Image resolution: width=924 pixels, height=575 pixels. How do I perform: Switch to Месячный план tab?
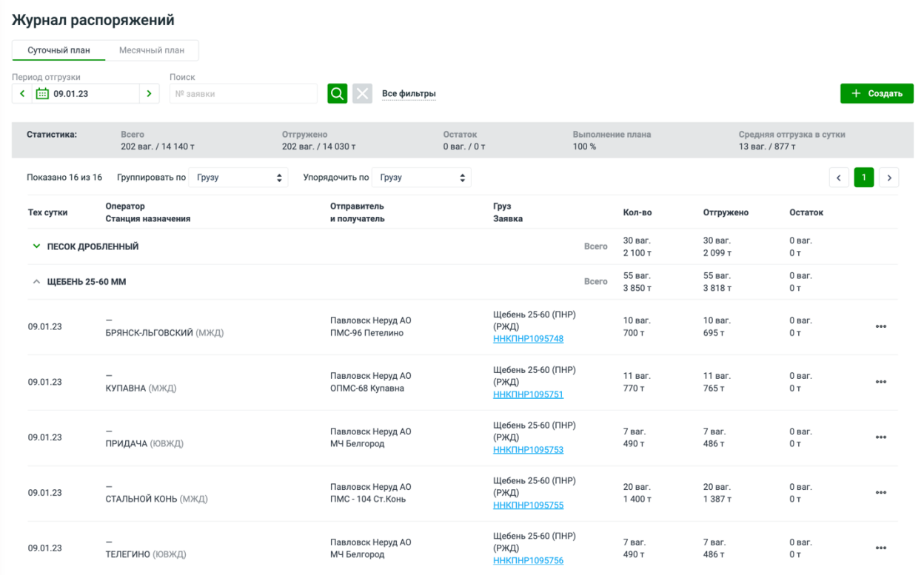pyautogui.click(x=152, y=50)
